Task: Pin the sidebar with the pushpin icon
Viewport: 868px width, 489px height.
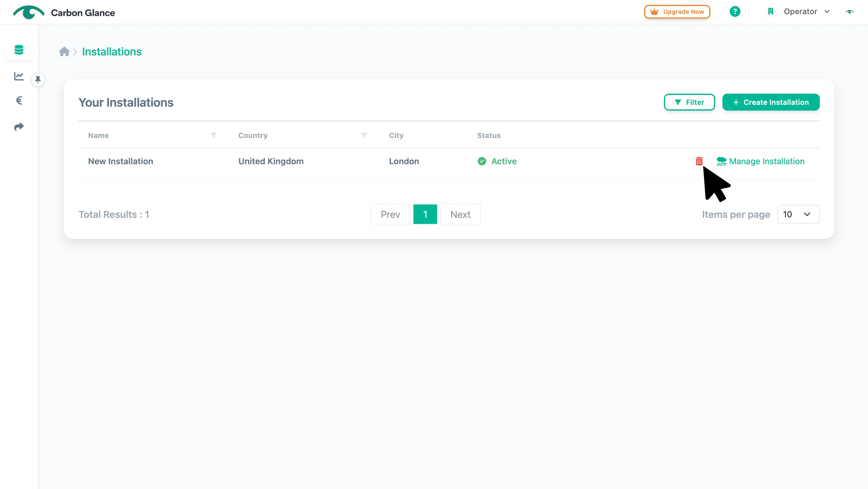Action: [38, 80]
